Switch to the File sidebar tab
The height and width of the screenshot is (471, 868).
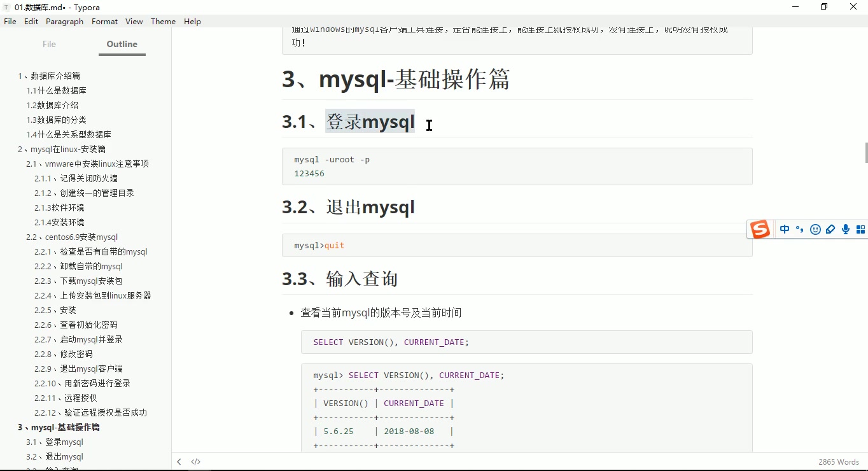click(x=49, y=44)
